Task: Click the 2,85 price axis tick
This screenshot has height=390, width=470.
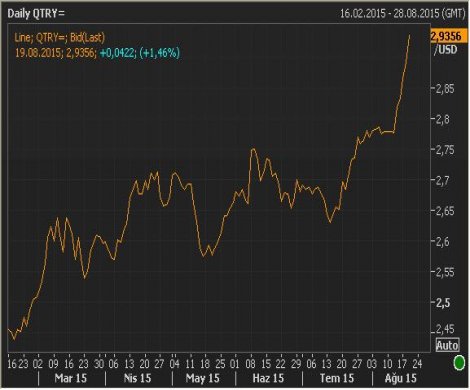Action: 445,89
